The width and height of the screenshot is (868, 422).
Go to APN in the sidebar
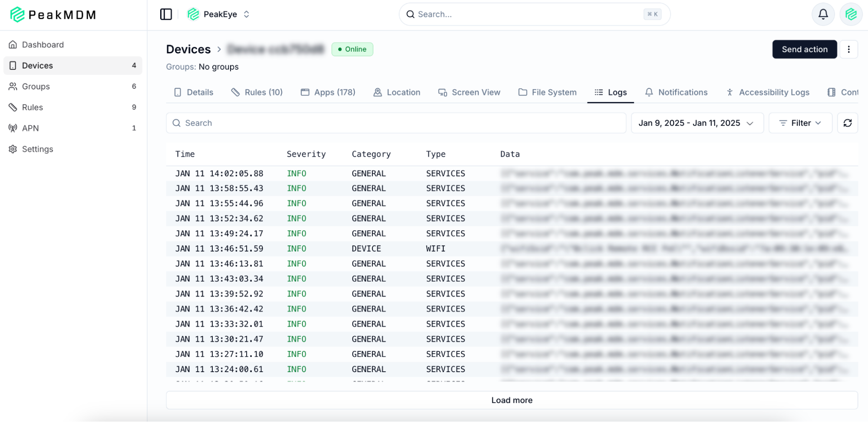pyautogui.click(x=30, y=128)
